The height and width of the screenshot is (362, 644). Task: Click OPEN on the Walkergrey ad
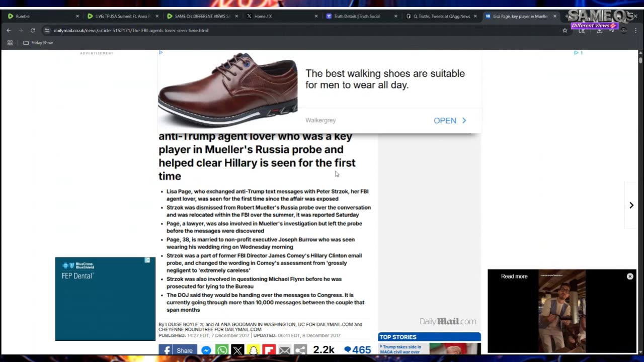tap(450, 121)
